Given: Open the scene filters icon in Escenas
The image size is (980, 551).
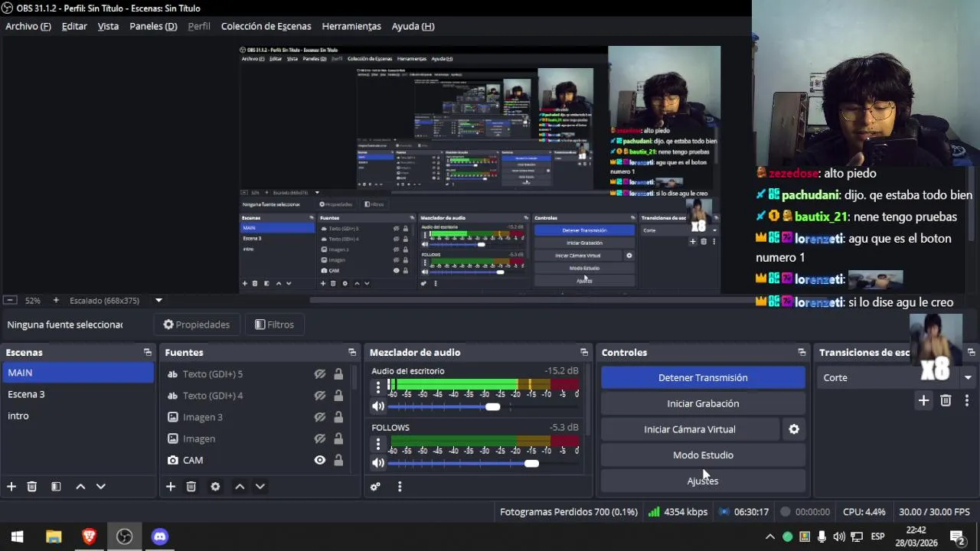Looking at the screenshot, I should [56, 487].
